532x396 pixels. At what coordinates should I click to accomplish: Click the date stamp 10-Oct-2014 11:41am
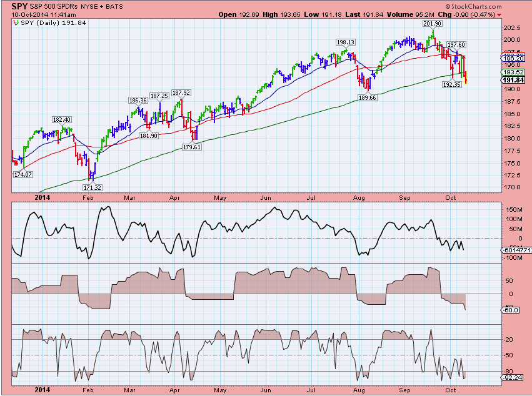pos(44,14)
